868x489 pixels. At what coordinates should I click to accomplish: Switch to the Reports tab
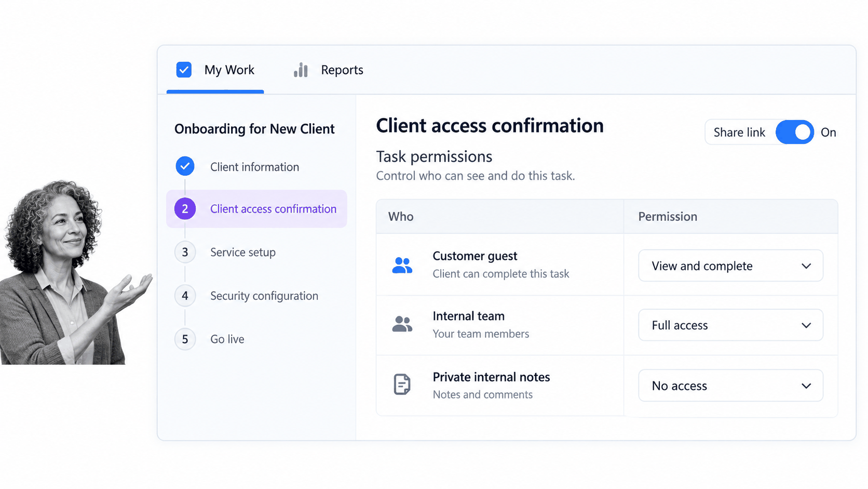328,70
